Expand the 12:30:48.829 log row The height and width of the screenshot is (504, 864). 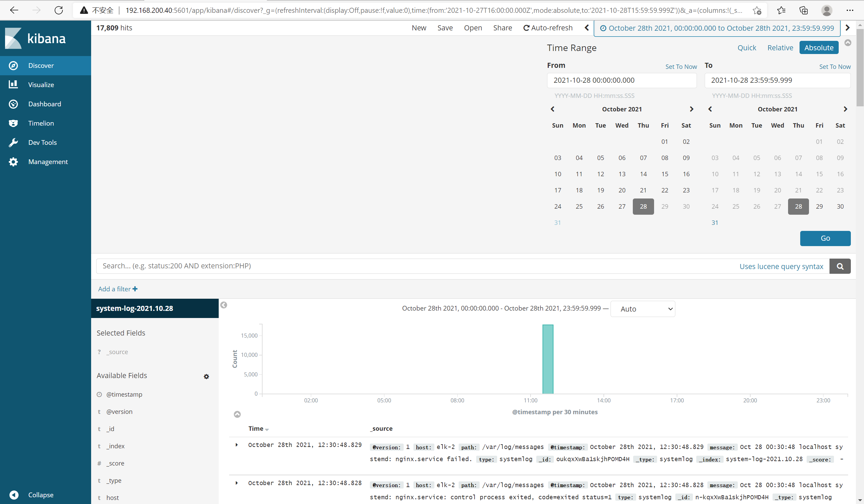pos(237,445)
